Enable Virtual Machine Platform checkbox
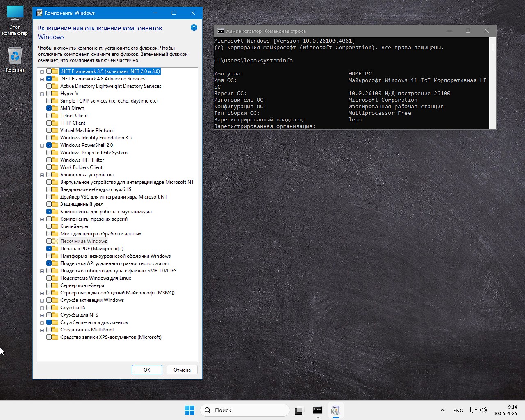 tap(49, 130)
